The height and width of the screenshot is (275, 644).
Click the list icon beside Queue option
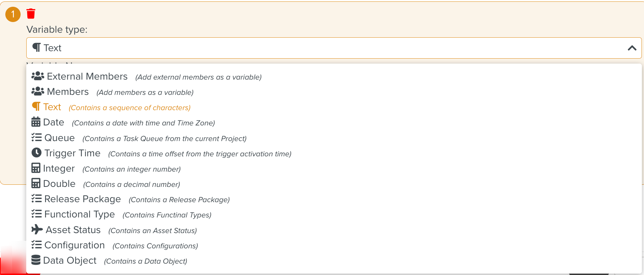point(37,137)
